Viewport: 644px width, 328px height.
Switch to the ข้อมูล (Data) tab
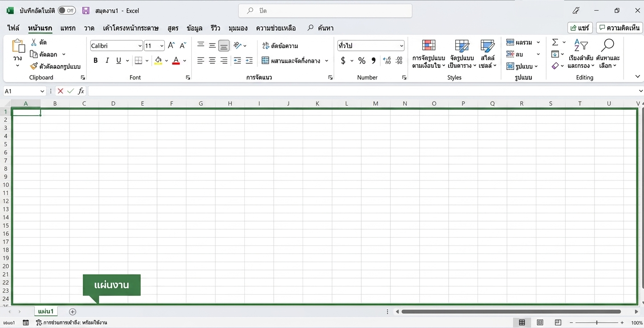click(x=194, y=28)
